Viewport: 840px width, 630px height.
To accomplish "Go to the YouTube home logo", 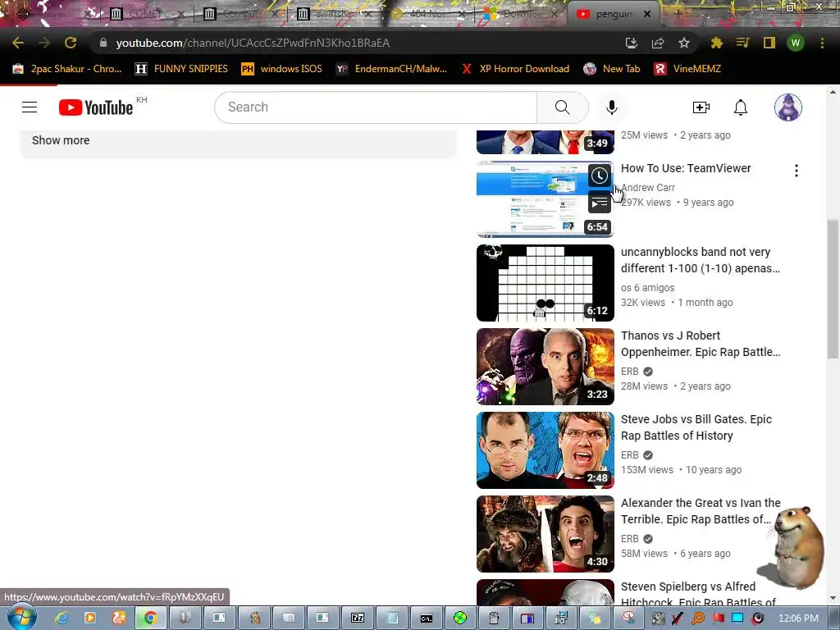I will 95,107.
